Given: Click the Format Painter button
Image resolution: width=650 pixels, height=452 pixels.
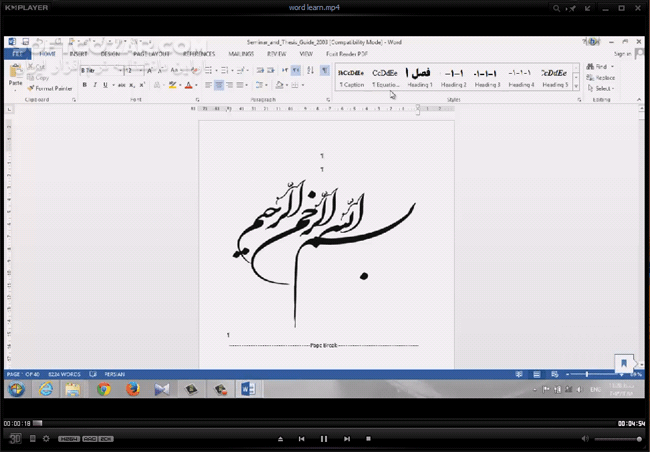Looking at the screenshot, I should [x=52, y=88].
